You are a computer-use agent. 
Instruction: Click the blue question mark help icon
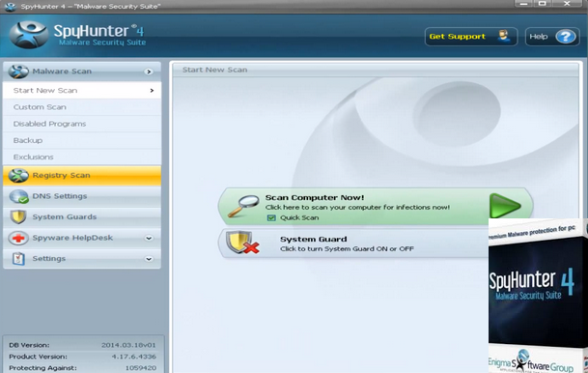(x=565, y=37)
